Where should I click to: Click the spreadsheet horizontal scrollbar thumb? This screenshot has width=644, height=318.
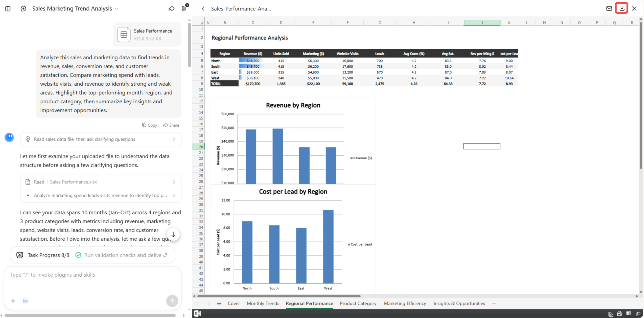279,296
